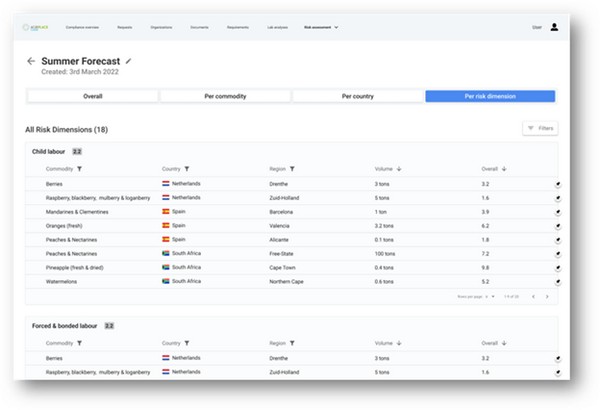
Task: Click the pencil icon to rename Summer Forecast
Action: [128, 61]
